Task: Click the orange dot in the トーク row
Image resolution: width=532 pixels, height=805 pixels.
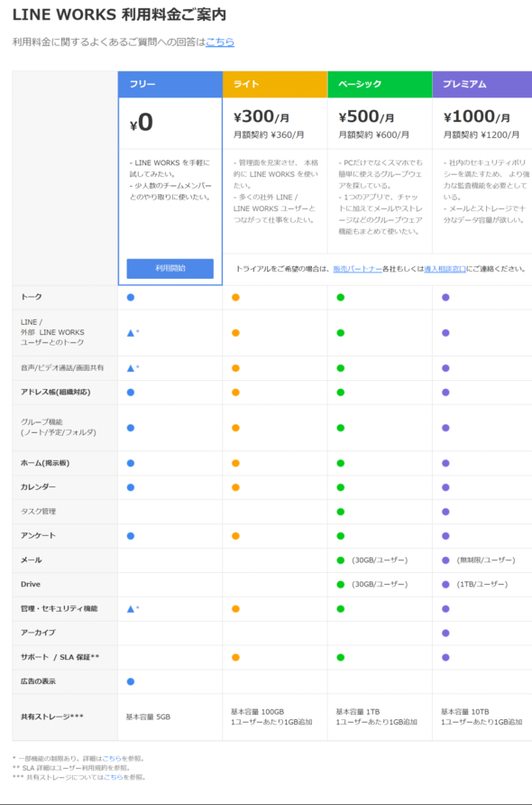Action: tap(235, 297)
